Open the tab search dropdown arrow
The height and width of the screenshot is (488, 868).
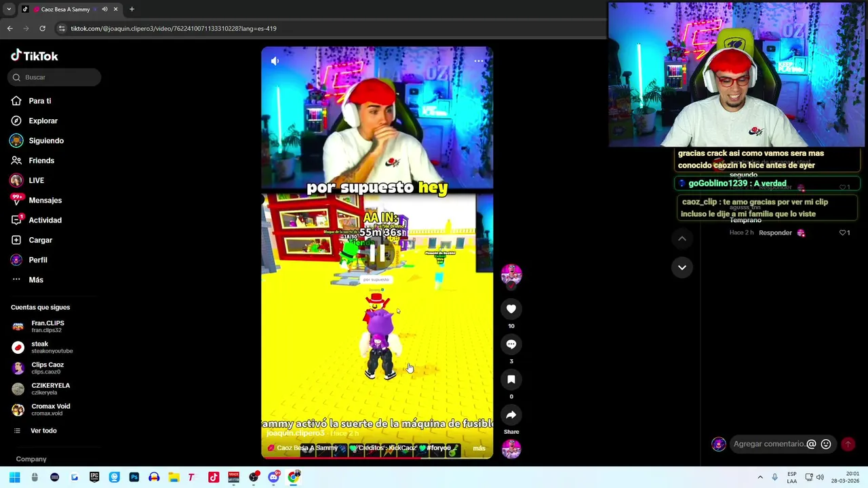[9, 9]
